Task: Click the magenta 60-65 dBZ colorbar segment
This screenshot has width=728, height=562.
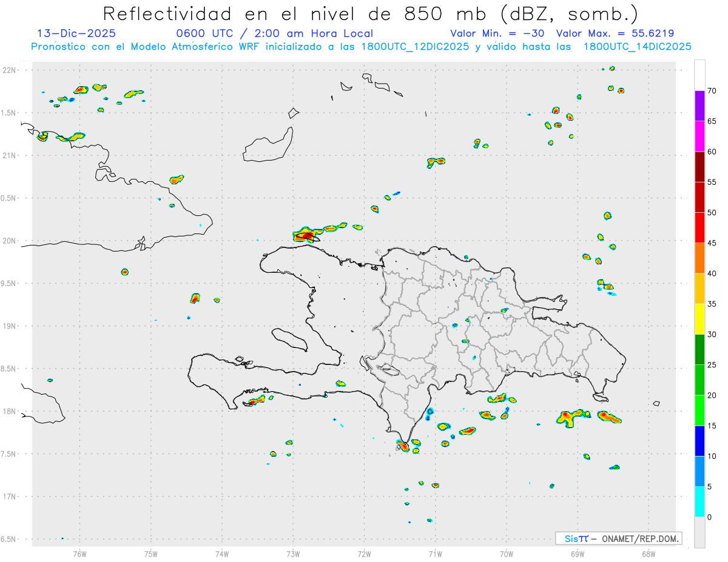Action: point(699,136)
